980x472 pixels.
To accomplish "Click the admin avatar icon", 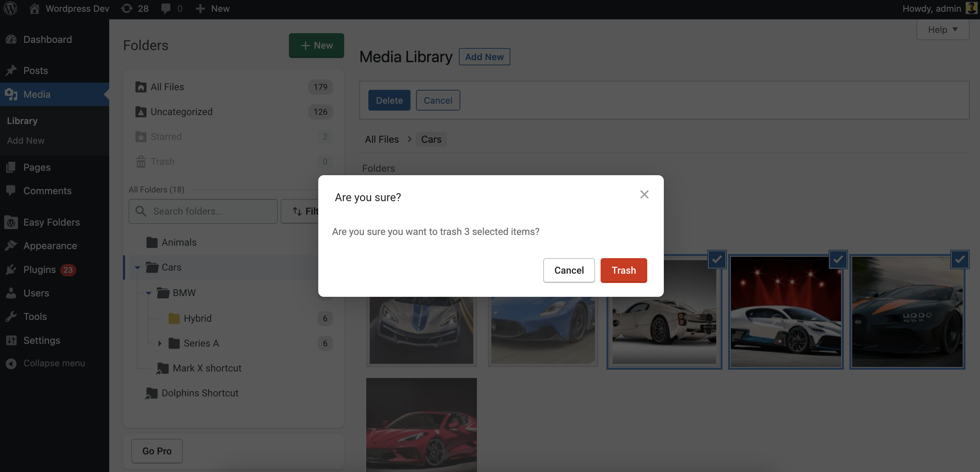I will click(971, 8).
